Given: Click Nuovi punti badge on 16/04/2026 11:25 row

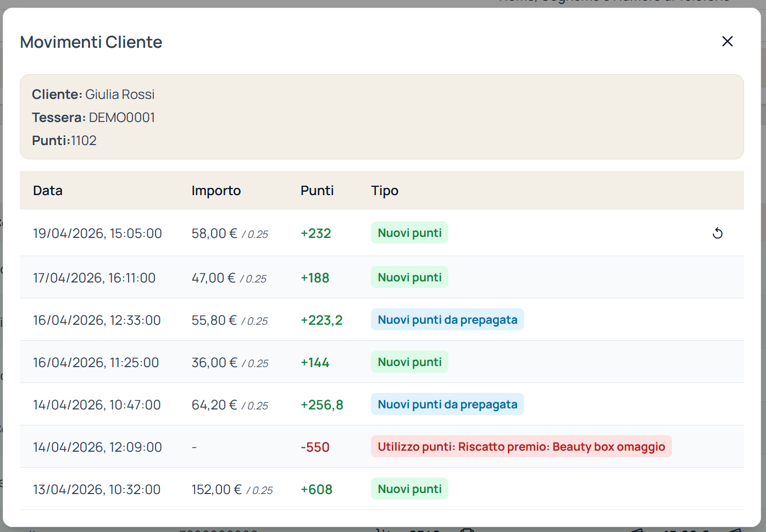Looking at the screenshot, I should pos(409,362).
